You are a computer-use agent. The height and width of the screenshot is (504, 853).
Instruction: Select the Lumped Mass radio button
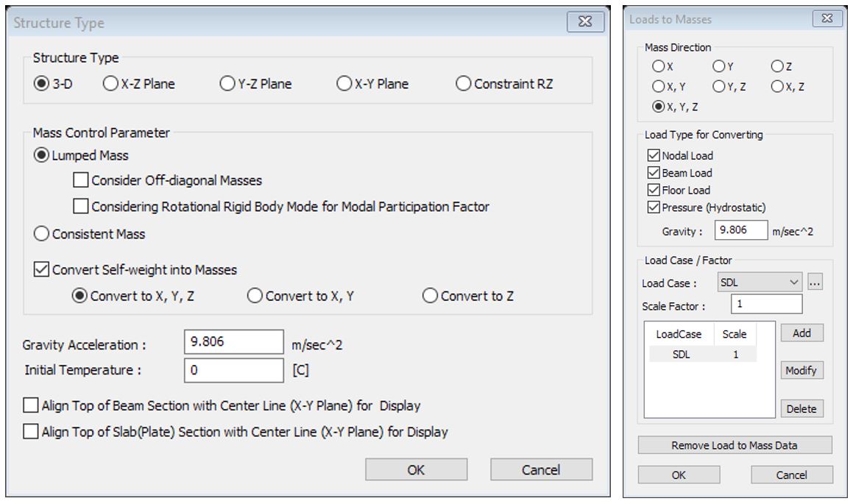[41, 155]
